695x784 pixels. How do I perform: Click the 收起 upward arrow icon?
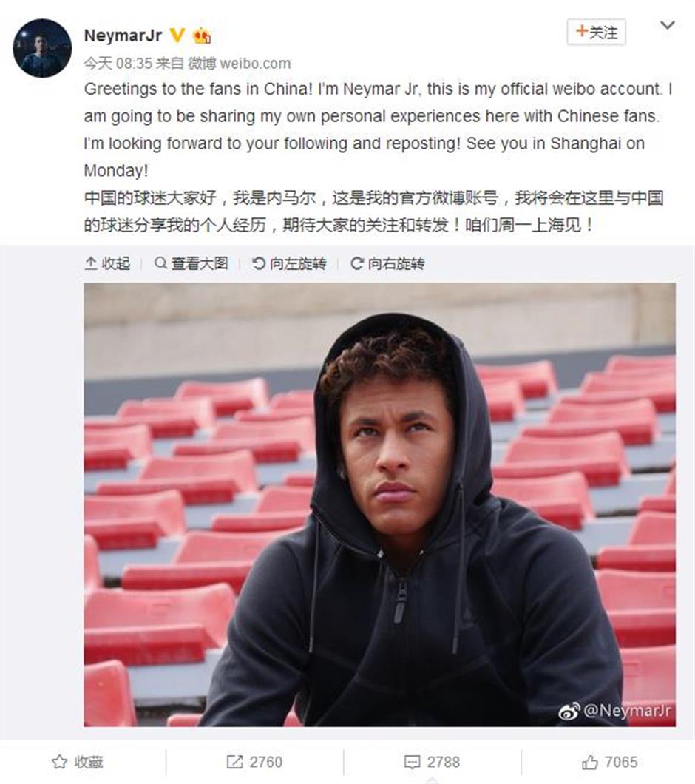pos(91,263)
